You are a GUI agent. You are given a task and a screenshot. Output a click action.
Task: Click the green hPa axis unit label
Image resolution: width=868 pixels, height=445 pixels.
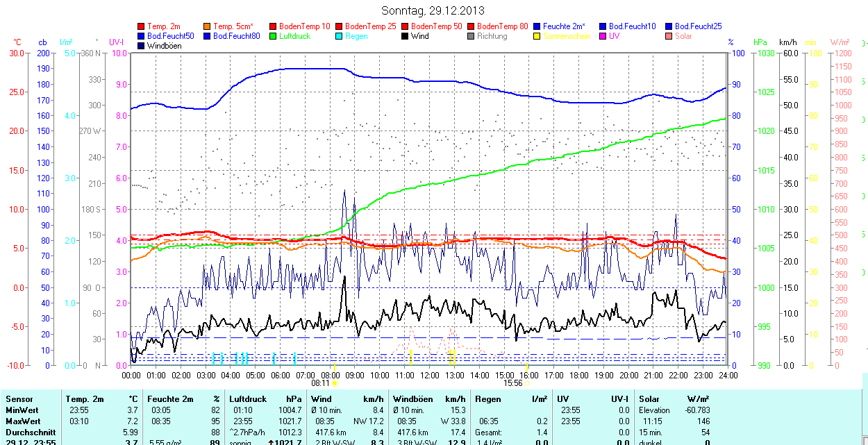(x=762, y=43)
